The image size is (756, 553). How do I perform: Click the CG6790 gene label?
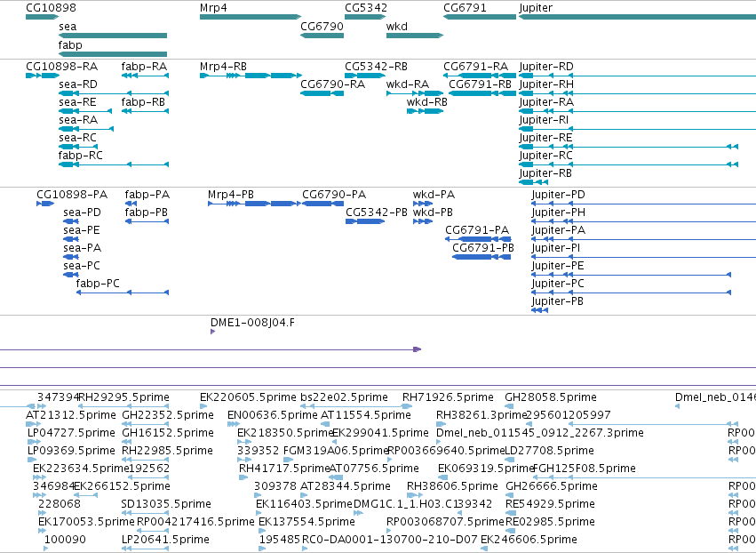pyautogui.click(x=322, y=27)
